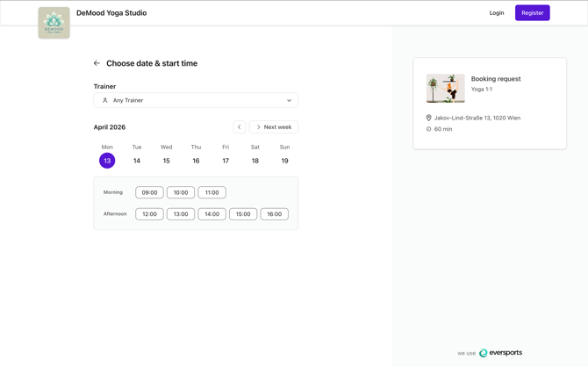
Task: Select Thursday 16 in the calendar
Action: click(x=196, y=161)
